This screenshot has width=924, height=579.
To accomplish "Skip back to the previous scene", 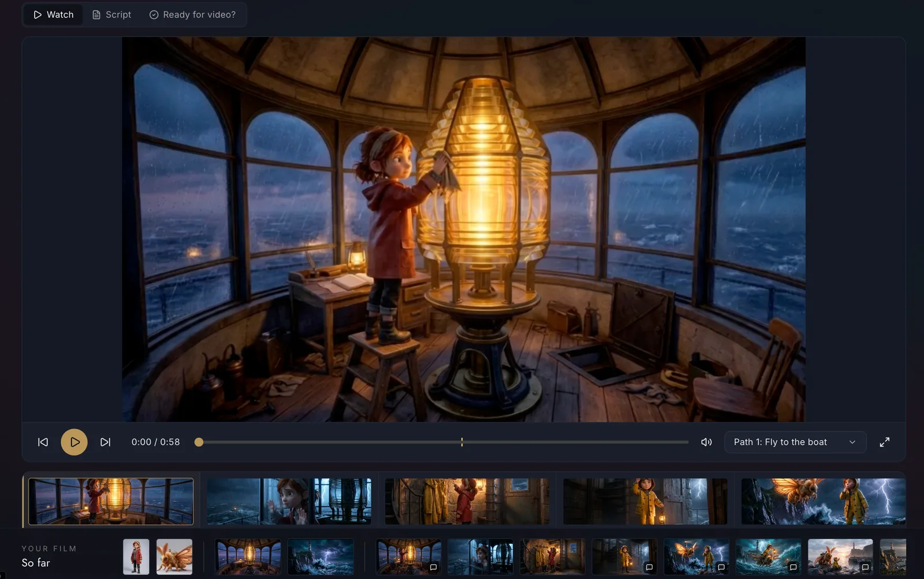I will click(x=43, y=442).
